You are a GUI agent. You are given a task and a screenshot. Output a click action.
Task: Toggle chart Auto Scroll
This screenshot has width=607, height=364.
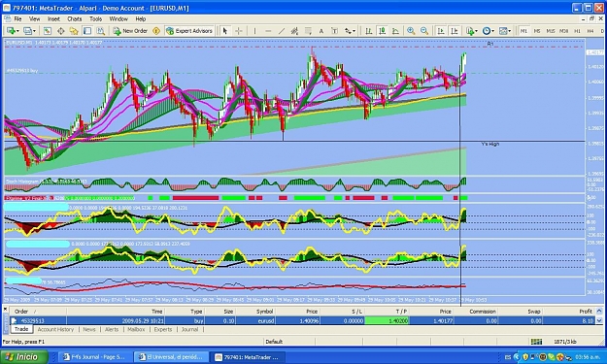click(441, 31)
